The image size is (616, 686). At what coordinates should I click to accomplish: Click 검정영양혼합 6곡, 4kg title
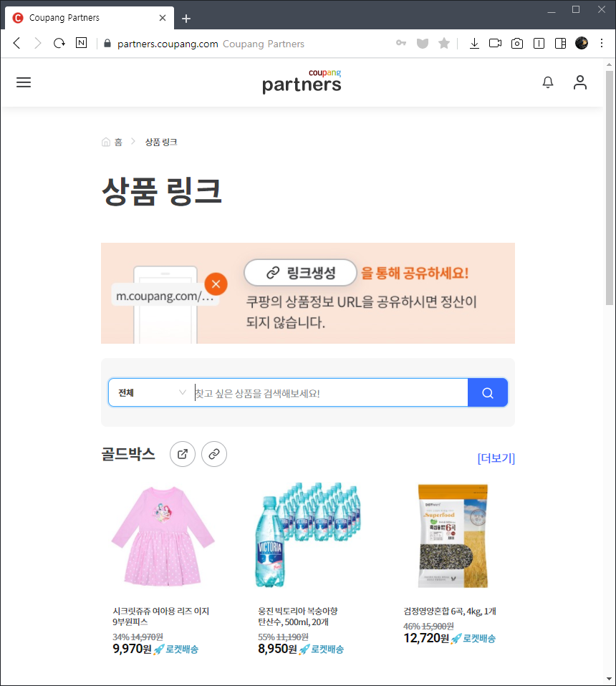point(450,612)
